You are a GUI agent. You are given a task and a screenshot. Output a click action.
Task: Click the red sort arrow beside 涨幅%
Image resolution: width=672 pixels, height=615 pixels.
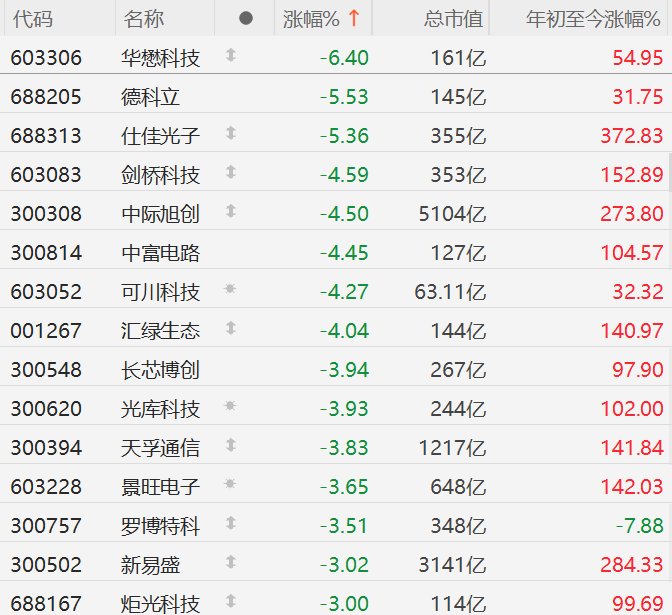coord(354,18)
